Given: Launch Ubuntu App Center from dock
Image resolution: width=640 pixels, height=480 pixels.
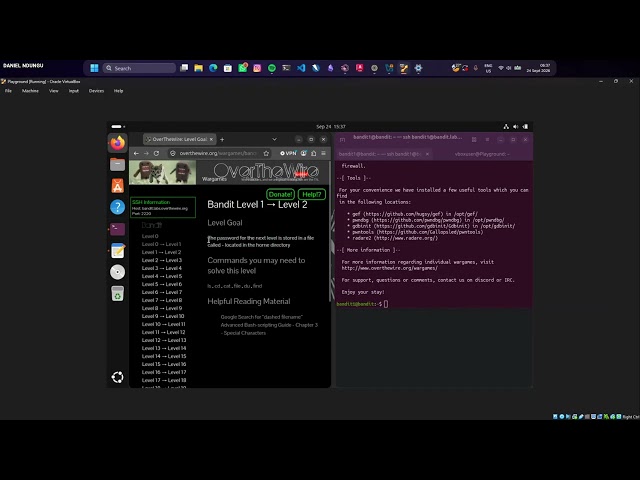Looking at the screenshot, I should pos(118,186).
